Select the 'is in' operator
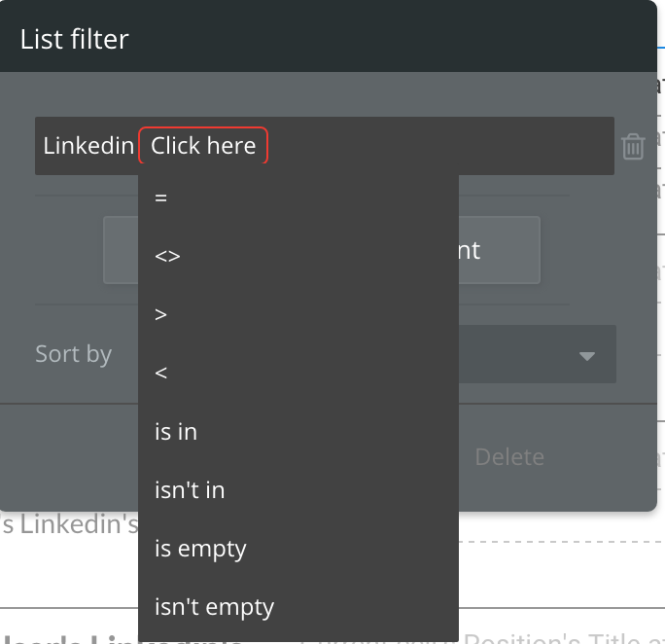Screen dimensions: 665x644 (176, 431)
